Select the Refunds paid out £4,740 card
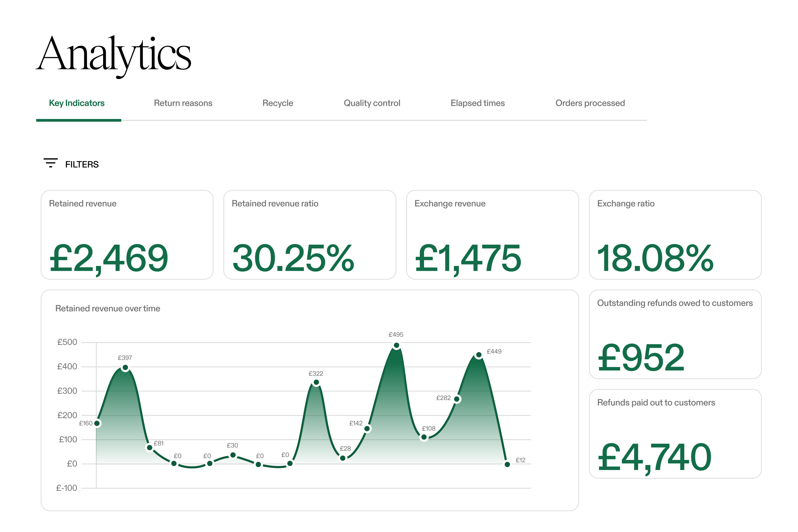Image resolution: width=798 pixels, height=532 pixels. point(675,433)
